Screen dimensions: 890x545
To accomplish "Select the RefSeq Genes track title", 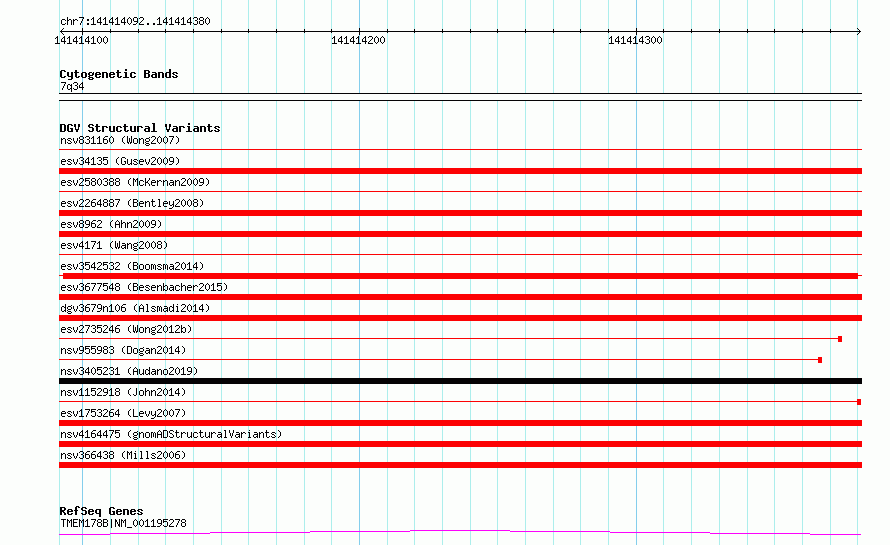I will (101, 511).
